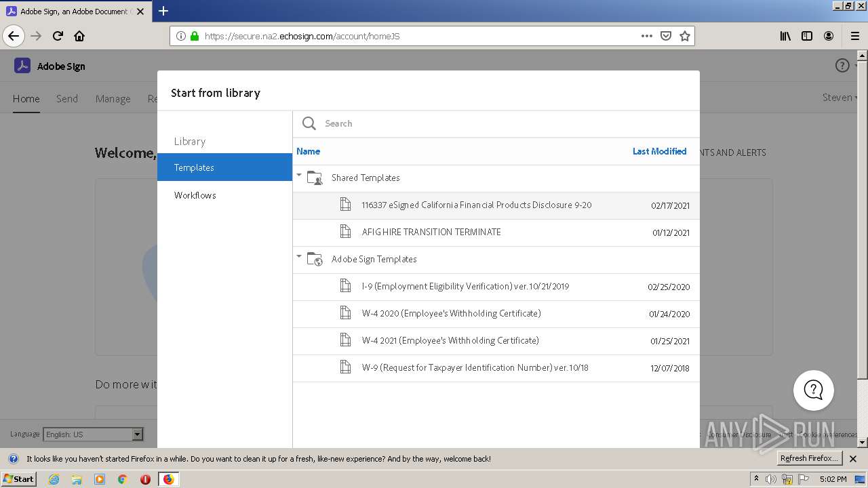The width and height of the screenshot is (868, 488).
Task: Click the system clock showing 5:02 PM
Action: click(833, 479)
